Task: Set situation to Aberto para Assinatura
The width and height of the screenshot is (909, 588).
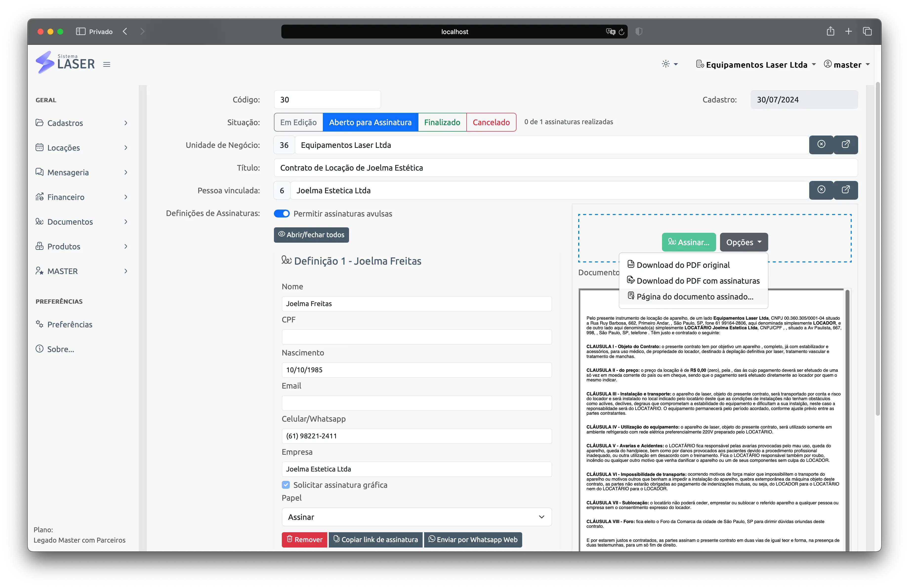Action: tap(371, 122)
